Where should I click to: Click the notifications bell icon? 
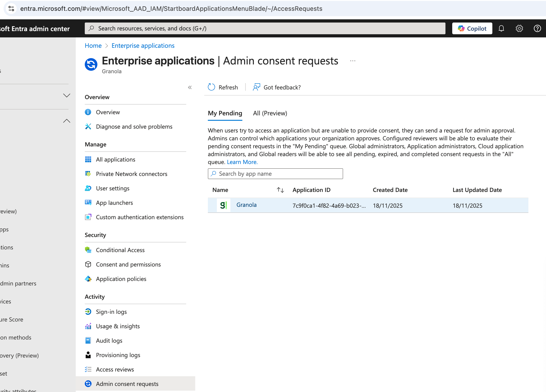pos(501,28)
